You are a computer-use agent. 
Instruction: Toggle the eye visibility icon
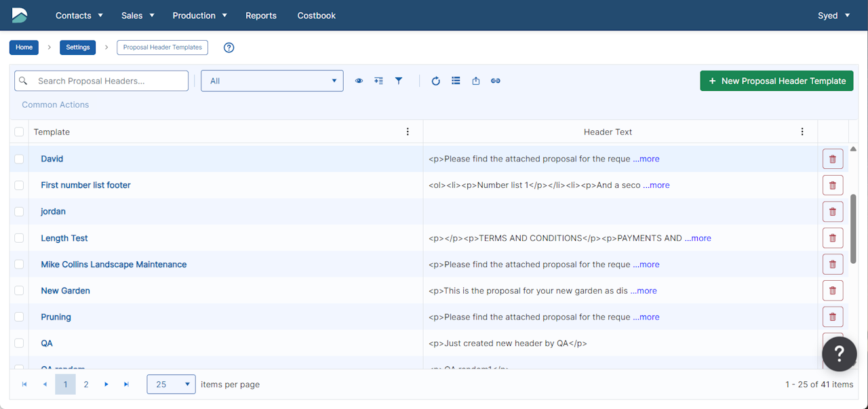359,81
